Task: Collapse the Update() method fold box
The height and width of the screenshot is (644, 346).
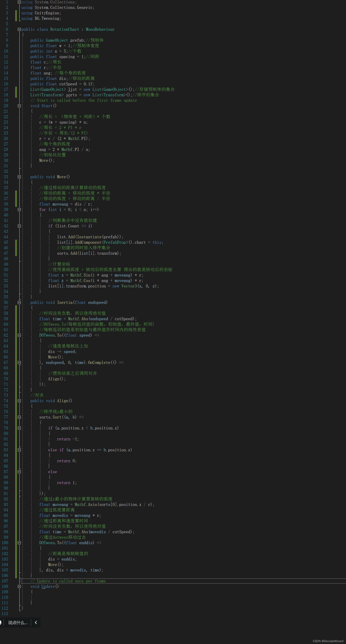Action: click(19, 586)
